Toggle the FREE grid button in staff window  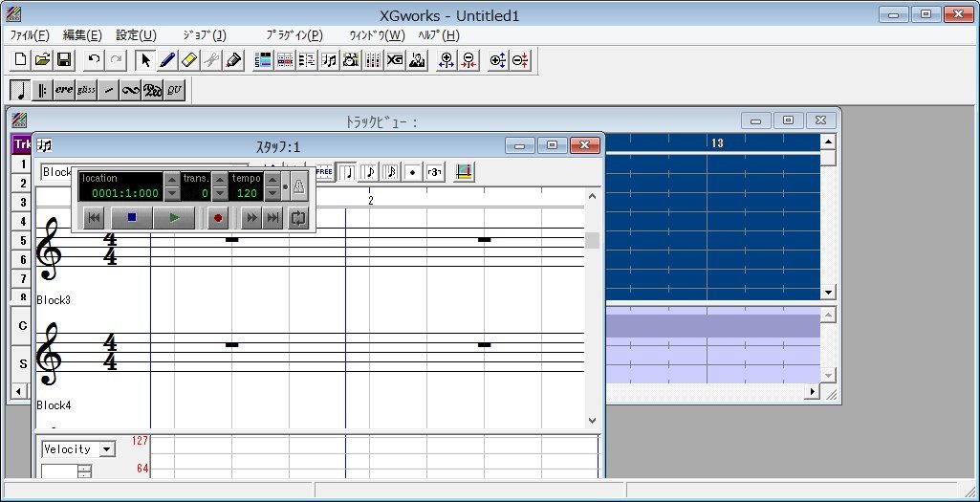(x=324, y=172)
